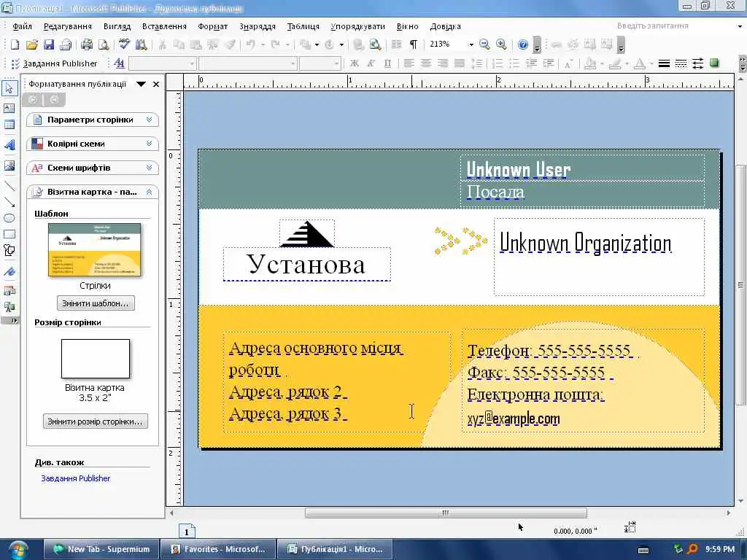Image resolution: width=747 pixels, height=560 pixels.
Task: Select the Arrow drawing tool
Action: (x=9, y=203)
